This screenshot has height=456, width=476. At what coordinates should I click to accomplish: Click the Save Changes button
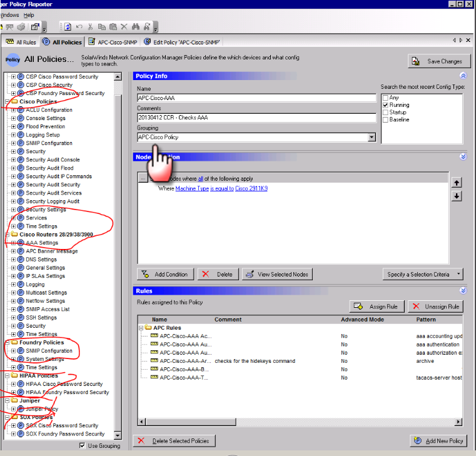[x=439, y=61]
